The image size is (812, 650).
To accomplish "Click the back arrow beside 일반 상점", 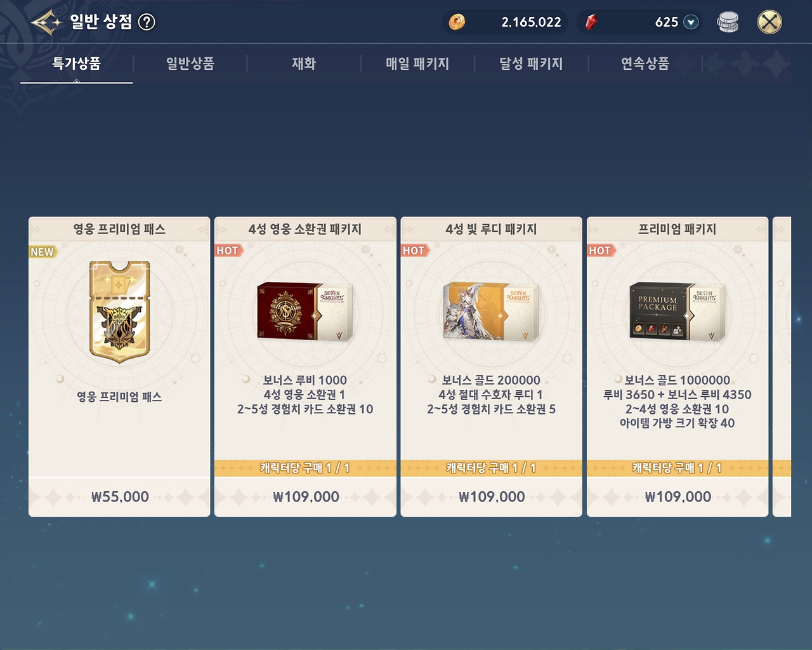I will [x=46, y=22].
